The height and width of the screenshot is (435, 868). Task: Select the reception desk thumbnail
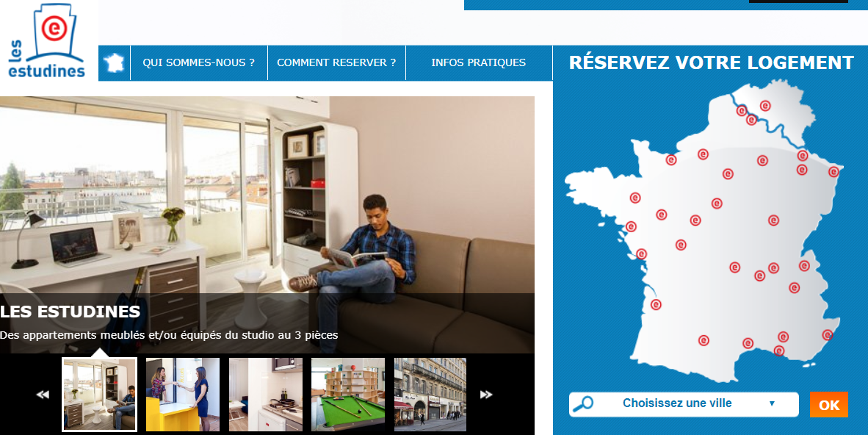(183, 395)
